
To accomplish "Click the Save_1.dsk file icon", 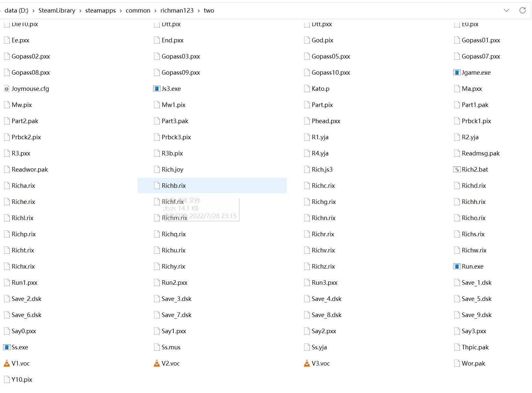I will click(457, 282).
